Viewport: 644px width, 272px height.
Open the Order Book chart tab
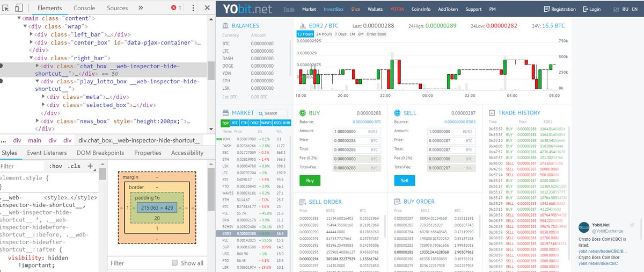point(376,34)
